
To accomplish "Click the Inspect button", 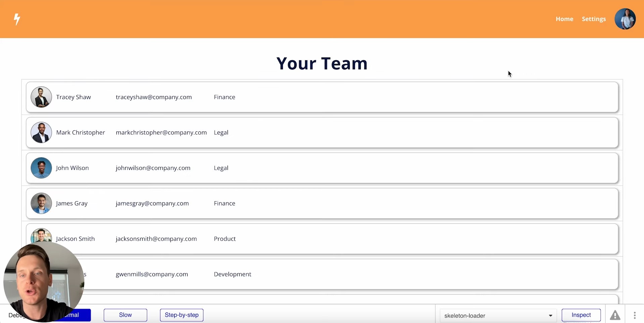I will (581, 315).
